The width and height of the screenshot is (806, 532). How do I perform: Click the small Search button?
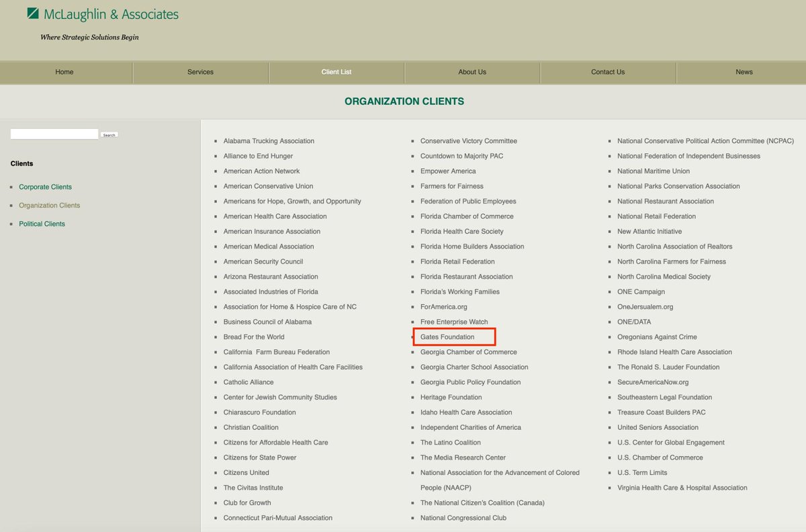coord(109,135)
